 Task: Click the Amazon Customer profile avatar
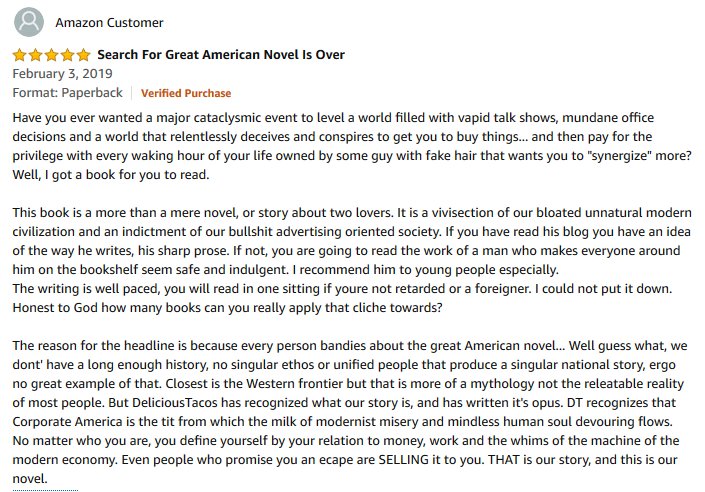tap(29, 22)
